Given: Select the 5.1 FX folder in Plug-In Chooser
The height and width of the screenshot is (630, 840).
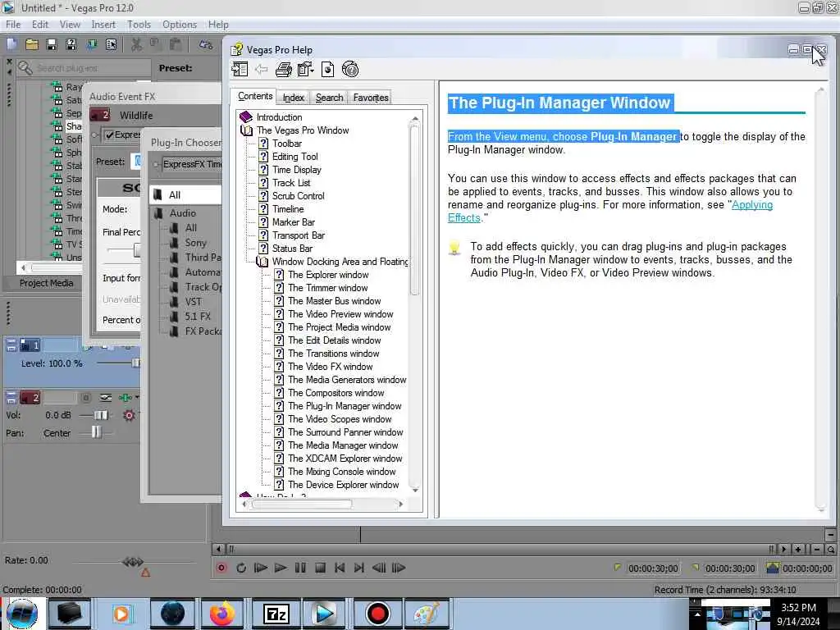Looking at the screenshot, I should coord(198,317).
